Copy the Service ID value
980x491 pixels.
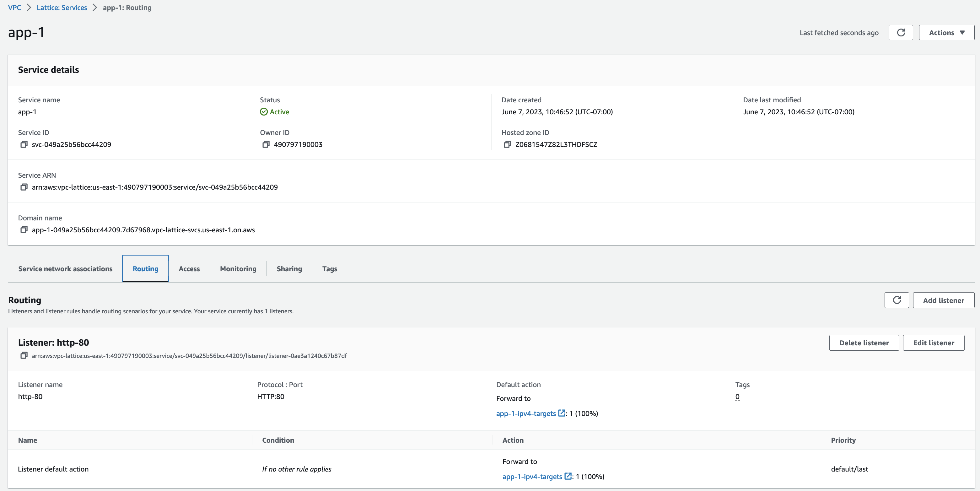[x=24, y=144]
